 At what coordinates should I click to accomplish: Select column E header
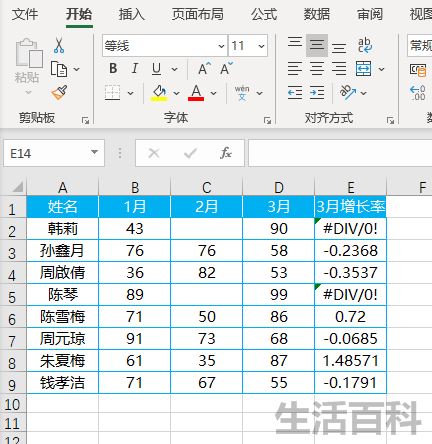350,187
